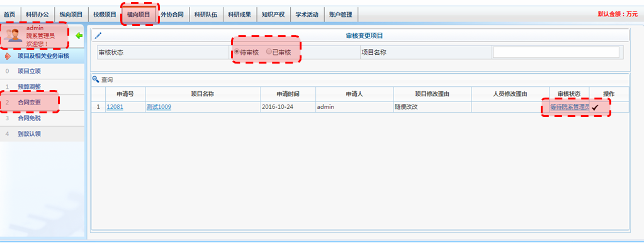Open the 外协合同 tab

pyautogui.click(x=172, y=14)
